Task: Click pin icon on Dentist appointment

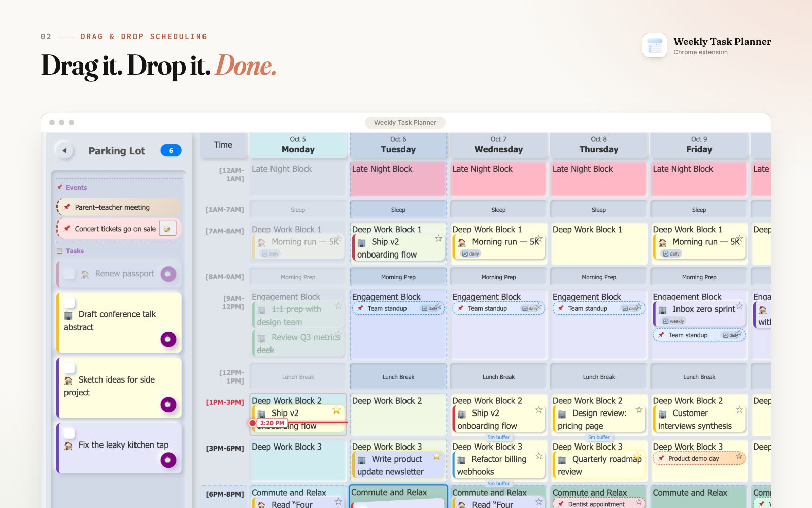Action: click(x=561, y=504)
